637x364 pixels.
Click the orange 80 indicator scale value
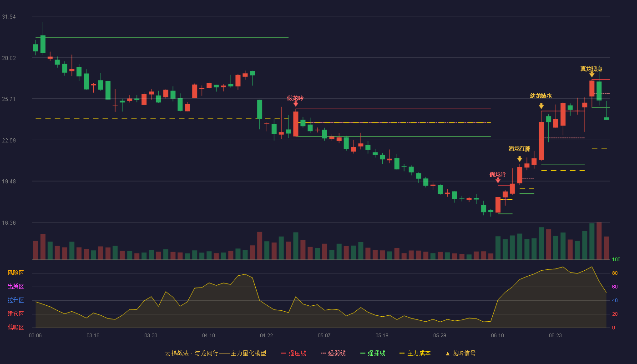point(614,273)
